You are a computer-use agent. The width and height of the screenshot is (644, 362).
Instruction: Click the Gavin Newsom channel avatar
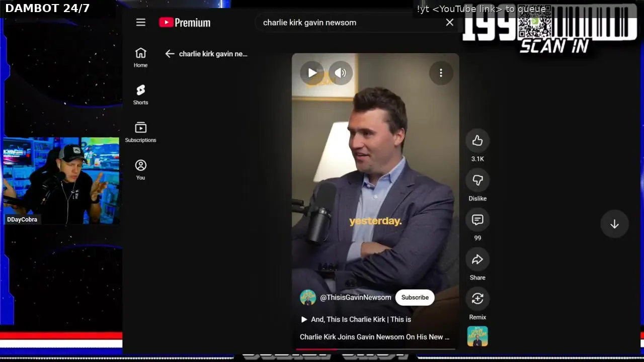(x=308, y=297)
